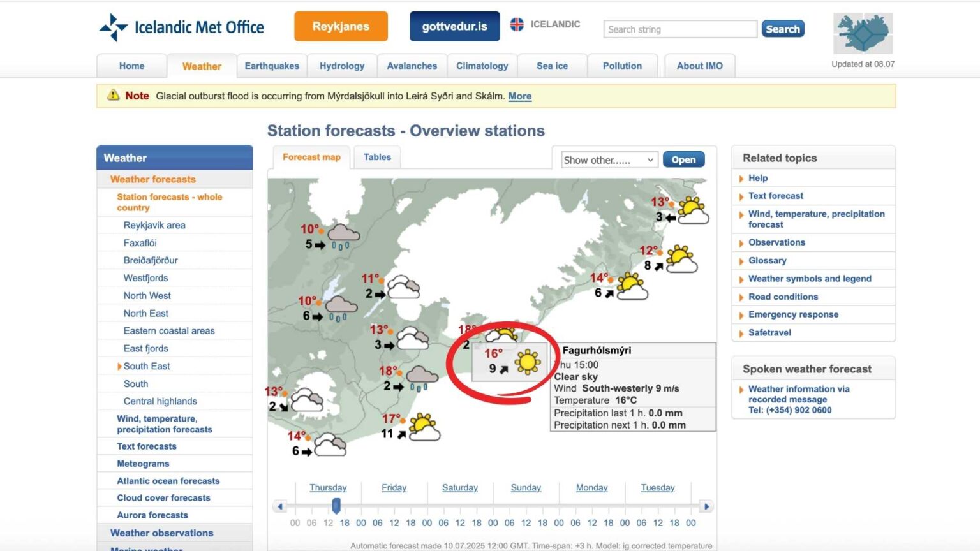Select the South East region in the sidebar

click(x=147, y=366)
